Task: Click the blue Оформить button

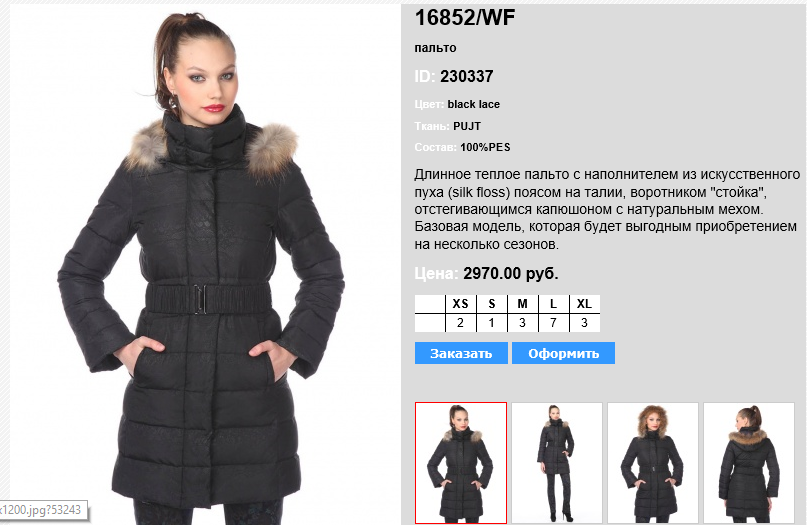Action: click(x=564, y=353)
